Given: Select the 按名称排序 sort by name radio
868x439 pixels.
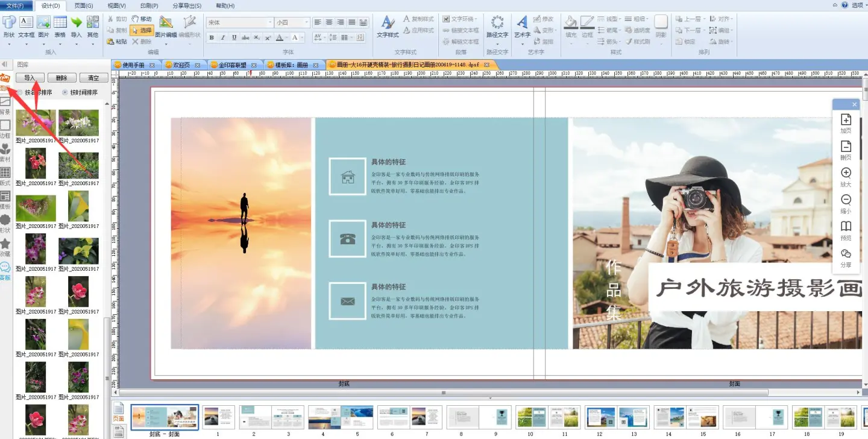Looking at the screenshot, I should 20,93.
